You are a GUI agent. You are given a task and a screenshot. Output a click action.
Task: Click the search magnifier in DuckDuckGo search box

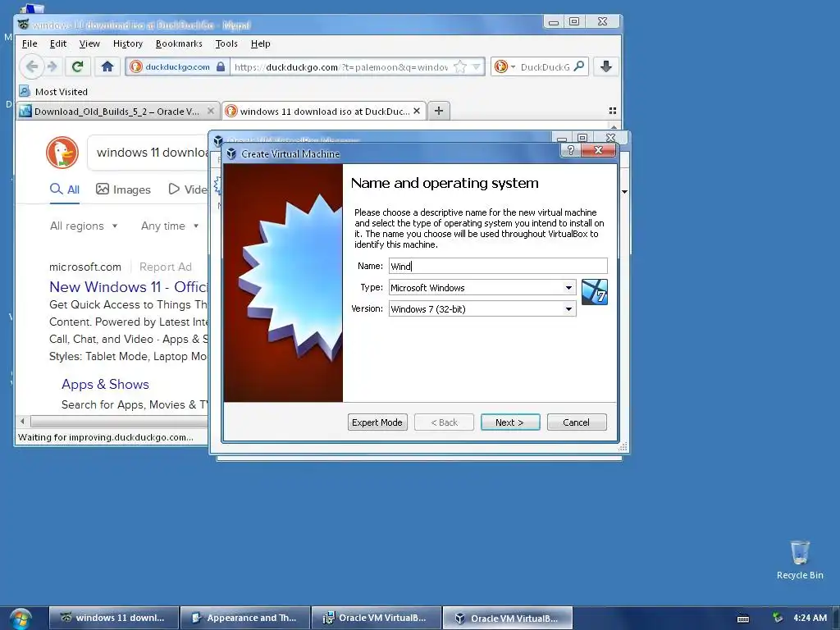(578, 66)
